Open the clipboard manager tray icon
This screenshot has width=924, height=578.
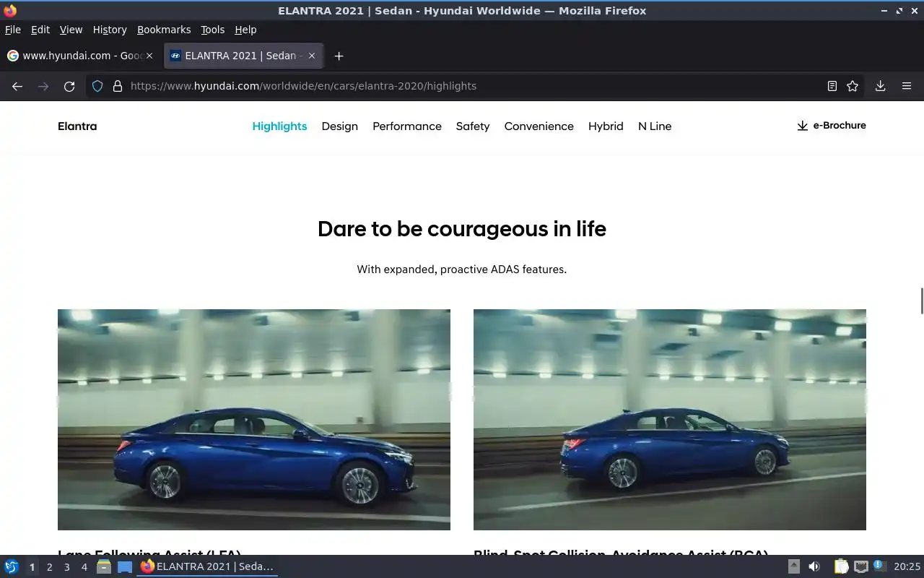pyautogui.click(x=841, y=566)
